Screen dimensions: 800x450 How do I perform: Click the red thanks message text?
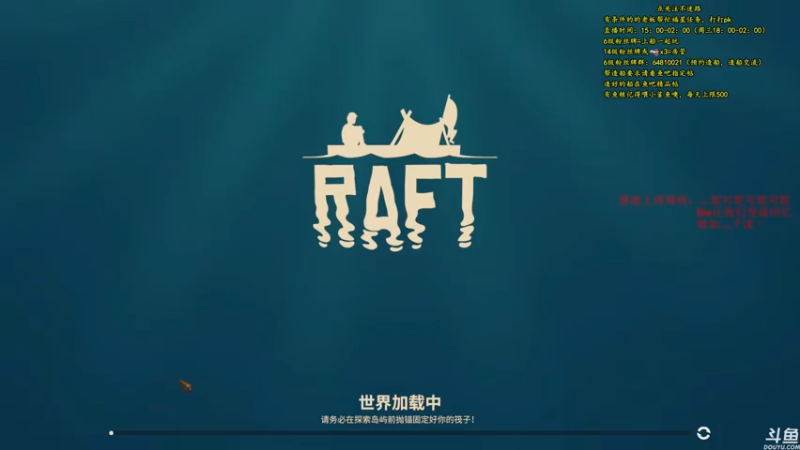[x=705, y=212]
